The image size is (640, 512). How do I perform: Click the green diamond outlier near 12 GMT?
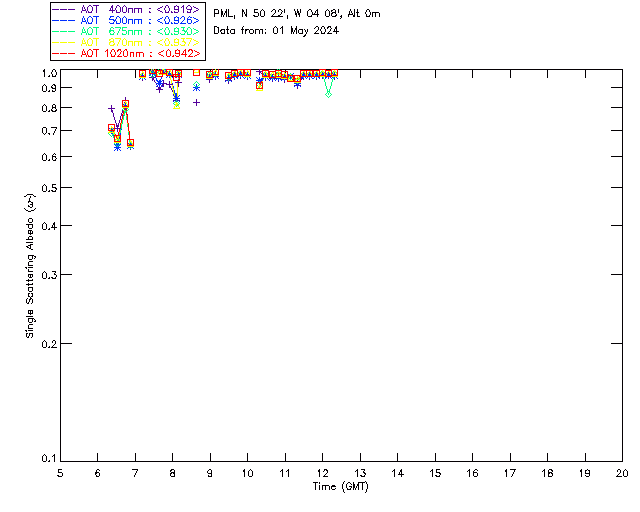pos(329,94)
